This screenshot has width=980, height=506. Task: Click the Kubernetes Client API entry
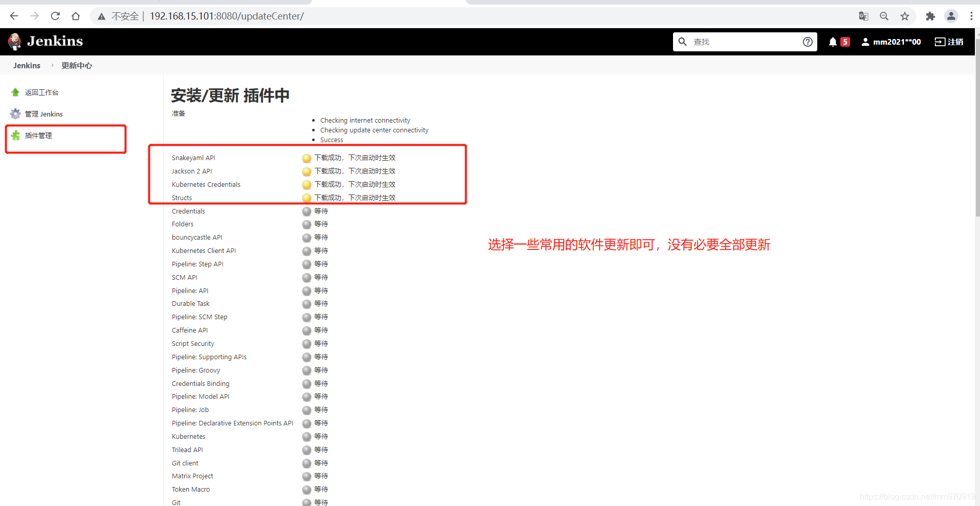coord(204,251)
